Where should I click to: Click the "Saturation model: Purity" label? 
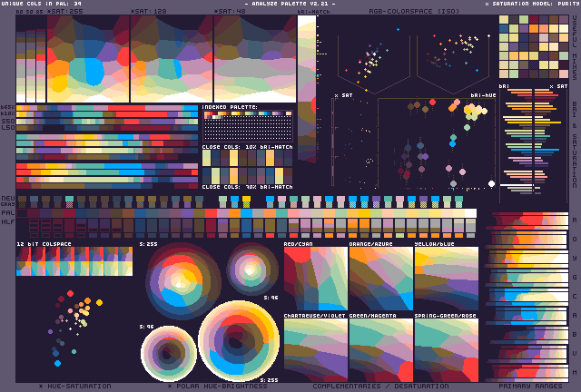533,4
